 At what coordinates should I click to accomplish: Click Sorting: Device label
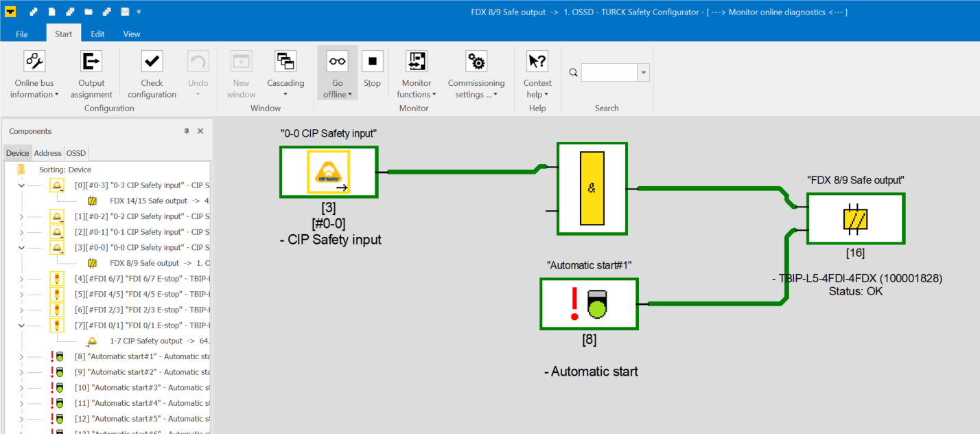[x=65, y=170]
